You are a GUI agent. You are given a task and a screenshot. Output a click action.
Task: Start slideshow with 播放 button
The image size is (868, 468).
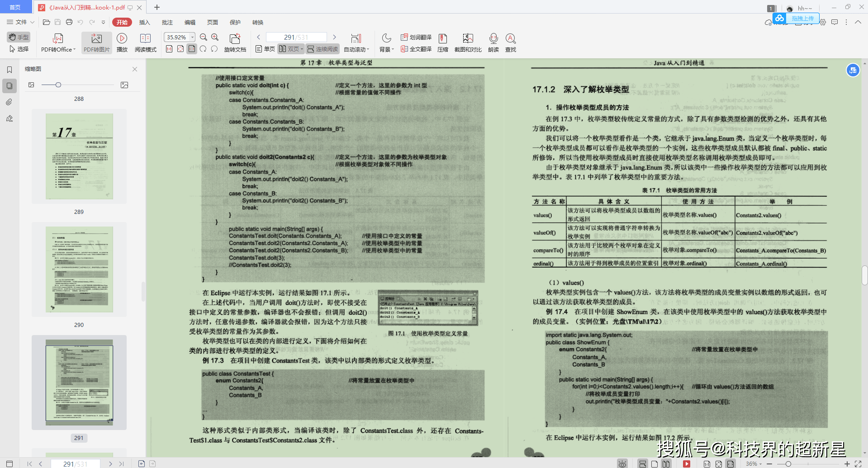click(122, 43)
